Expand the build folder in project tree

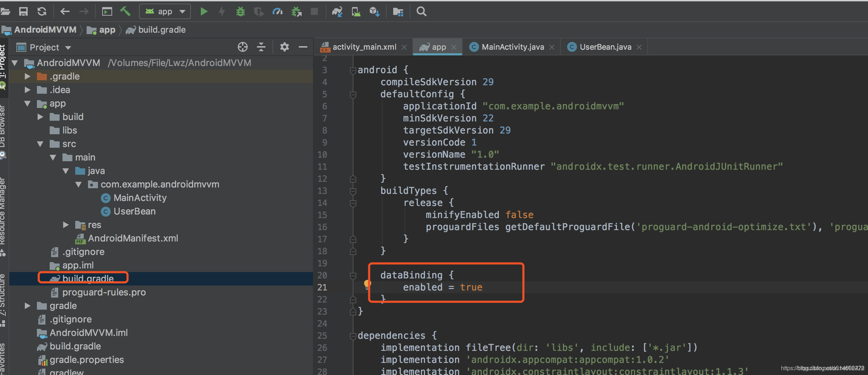point(40,116)
